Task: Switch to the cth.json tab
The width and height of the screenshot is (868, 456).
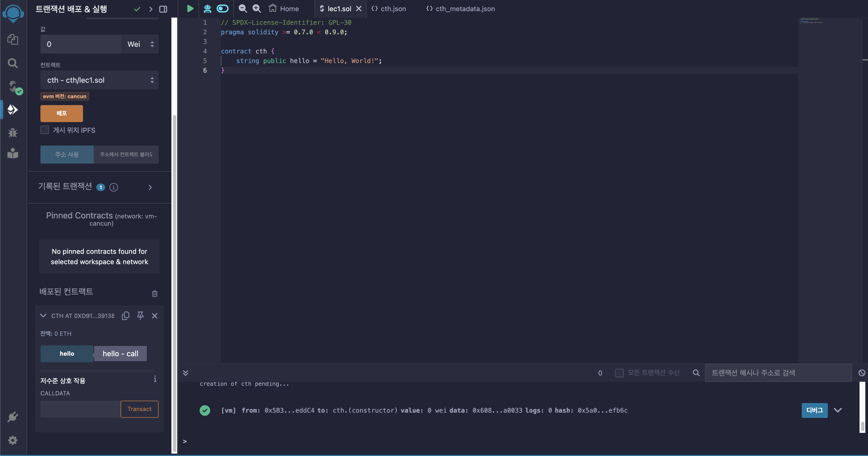Action: [389, 9]
